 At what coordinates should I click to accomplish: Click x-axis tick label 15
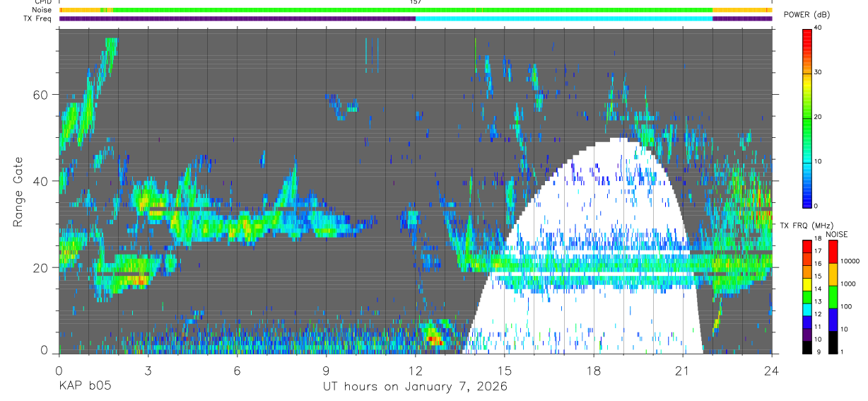505,369
